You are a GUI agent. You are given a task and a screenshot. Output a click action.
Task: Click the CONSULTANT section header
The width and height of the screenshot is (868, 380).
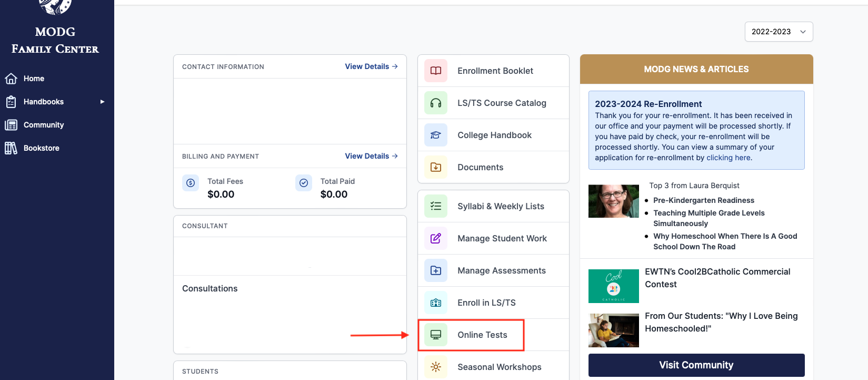(x=205, y=226)
